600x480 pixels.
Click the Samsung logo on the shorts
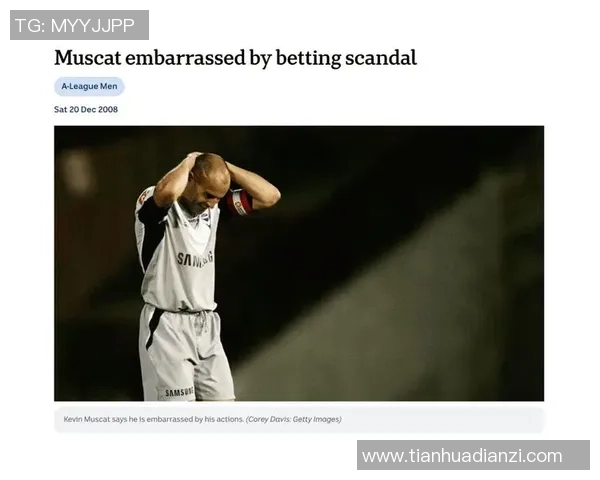point(179,392)
